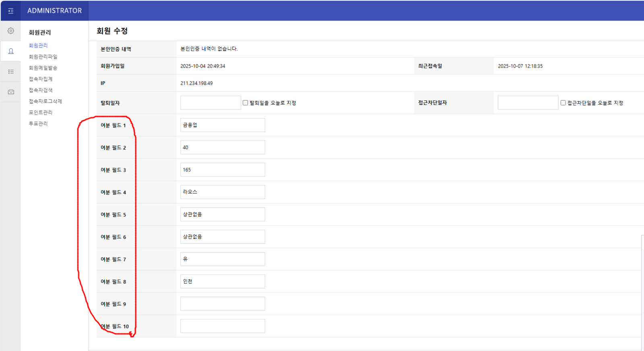Click the 탈퇴일자 date input field

pos(211,103)
